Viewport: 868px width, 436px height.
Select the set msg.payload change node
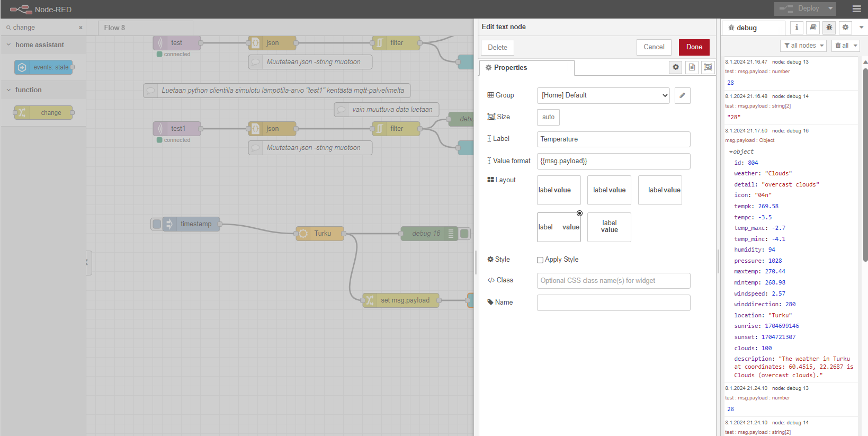click(x=401, y=300)
